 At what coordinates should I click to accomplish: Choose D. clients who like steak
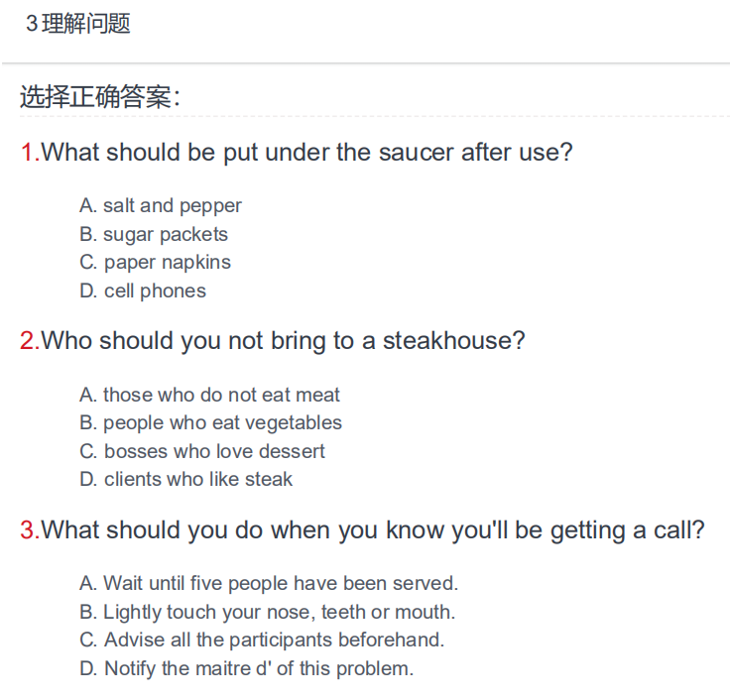pos(186,479)
